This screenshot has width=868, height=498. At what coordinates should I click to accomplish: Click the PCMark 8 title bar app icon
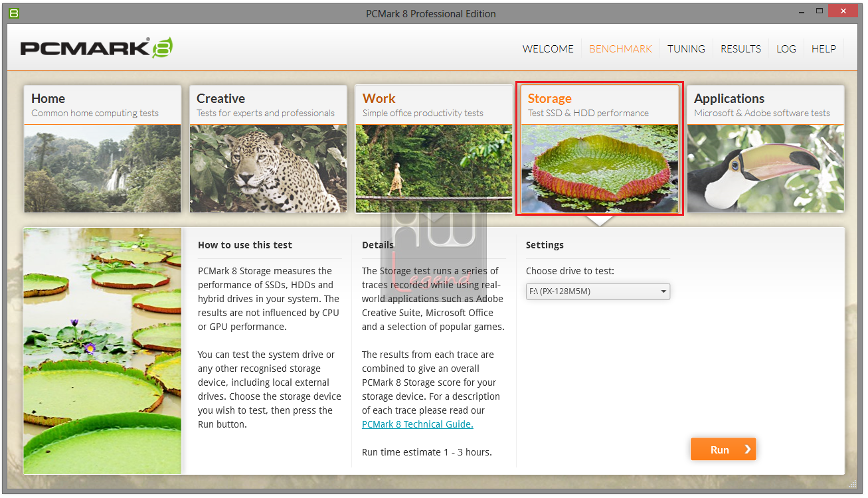14,13
